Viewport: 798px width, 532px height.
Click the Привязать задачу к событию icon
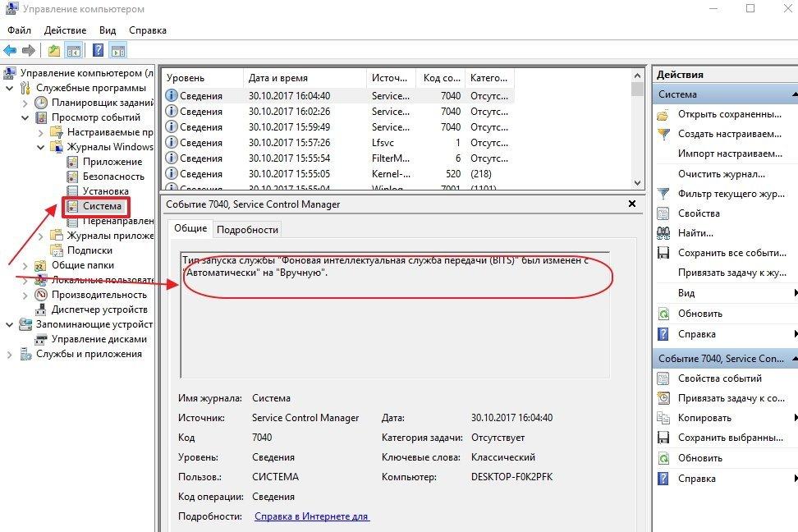click(663, 398)
